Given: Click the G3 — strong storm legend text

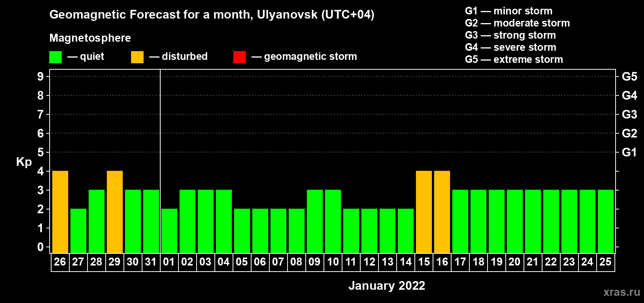Looking at the screenshot, I should coord(510,35).
